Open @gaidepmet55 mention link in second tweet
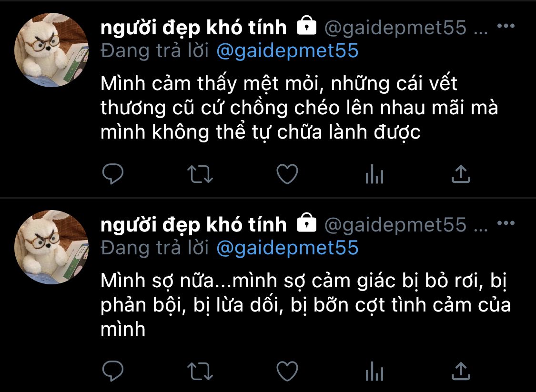536x392 pixels. pos(287,248)
